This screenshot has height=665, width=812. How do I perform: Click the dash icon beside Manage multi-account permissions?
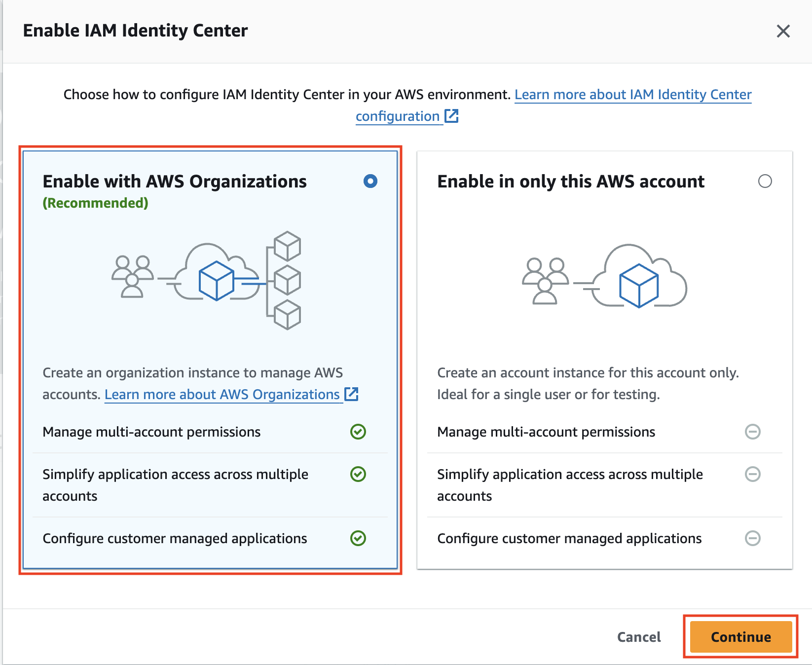(752, 432)
